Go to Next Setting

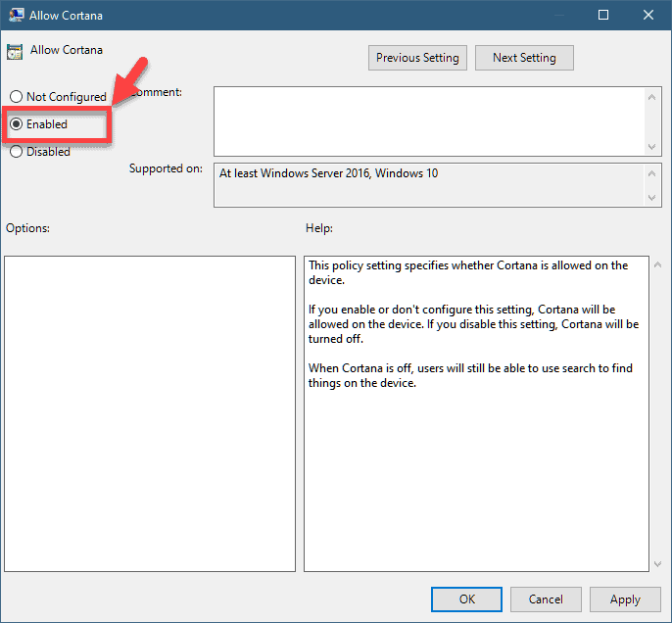(524, 58)
